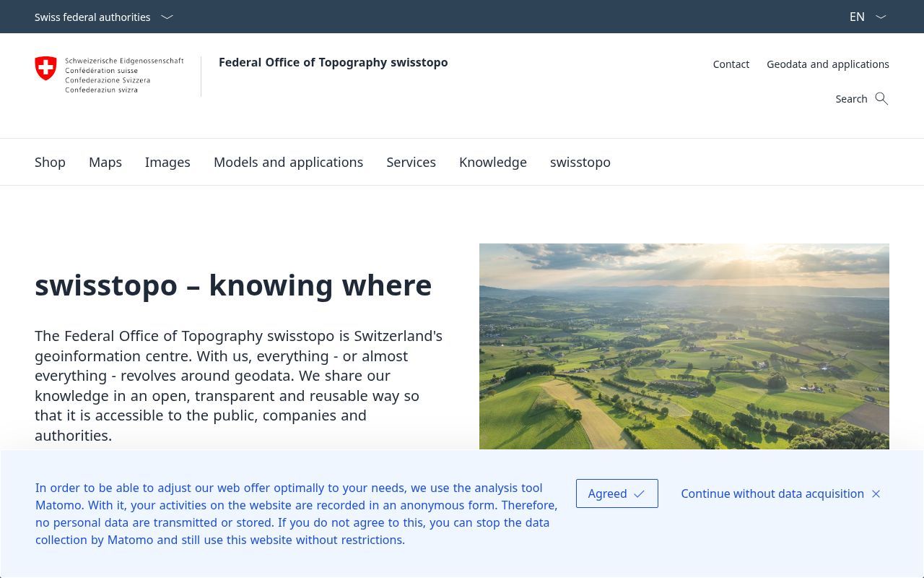Click Federal Office of Topography swisstopo title

point(334,62)
